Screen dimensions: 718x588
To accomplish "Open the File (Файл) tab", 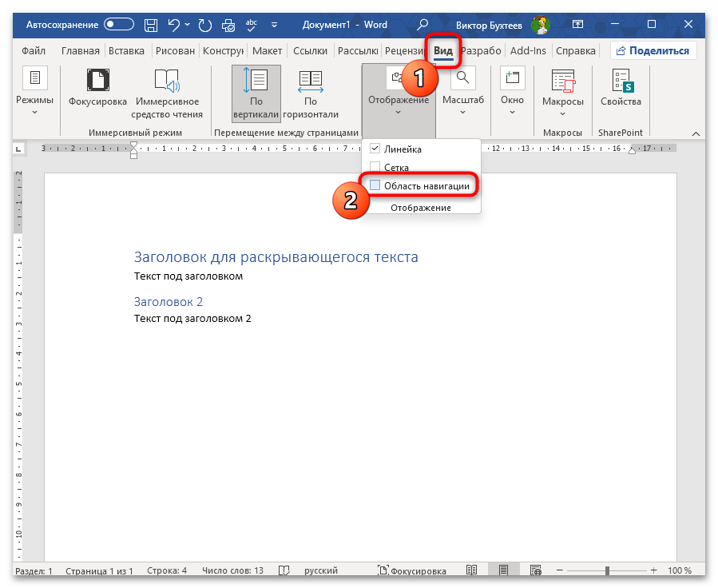I will pyautogui.click(x=34, y=51).
